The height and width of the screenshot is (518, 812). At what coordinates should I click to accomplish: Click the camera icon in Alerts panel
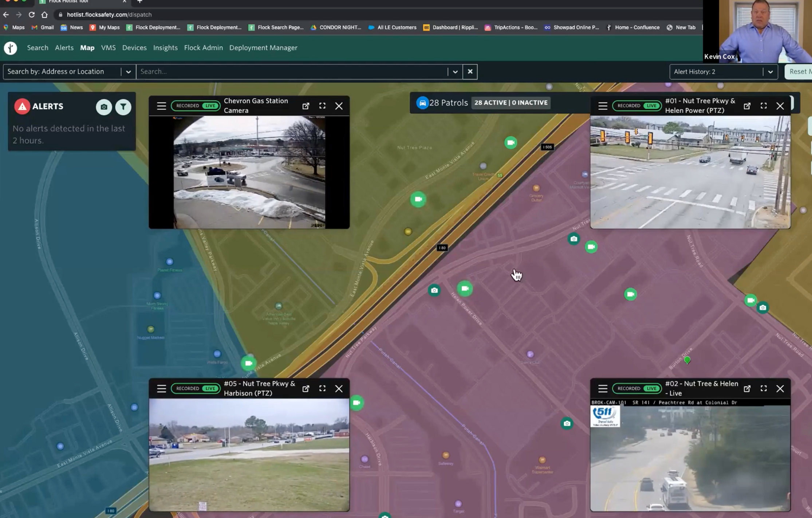coord(104,107)
